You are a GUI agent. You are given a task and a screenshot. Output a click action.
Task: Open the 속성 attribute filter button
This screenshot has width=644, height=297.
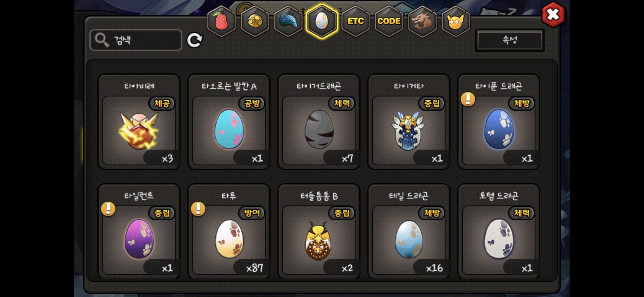(510, 40)
